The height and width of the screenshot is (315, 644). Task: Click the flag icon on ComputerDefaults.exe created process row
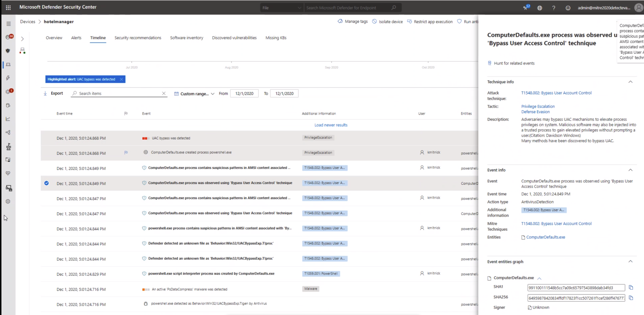126,153
